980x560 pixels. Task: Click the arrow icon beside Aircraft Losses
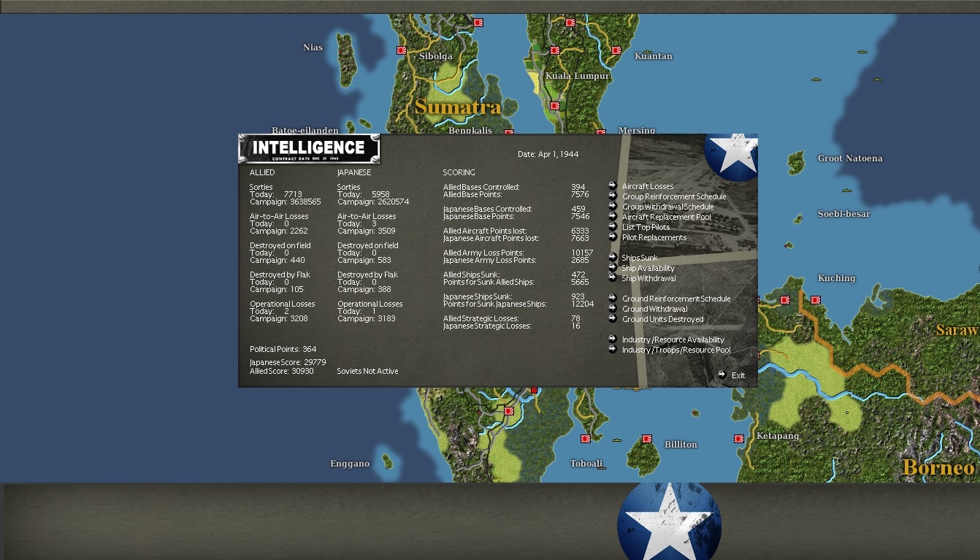click(613, 185)
